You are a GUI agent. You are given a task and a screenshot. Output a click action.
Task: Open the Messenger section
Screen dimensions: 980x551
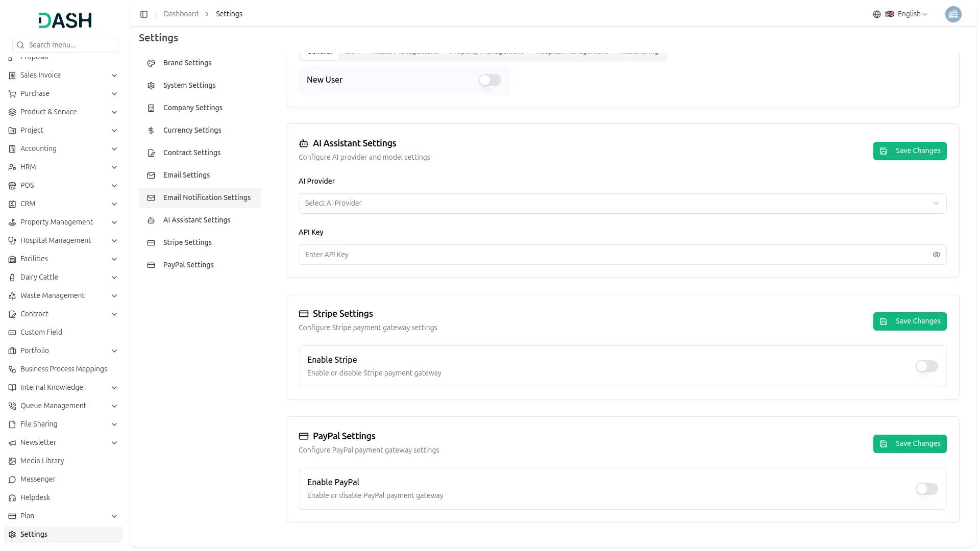click(37, 479)
